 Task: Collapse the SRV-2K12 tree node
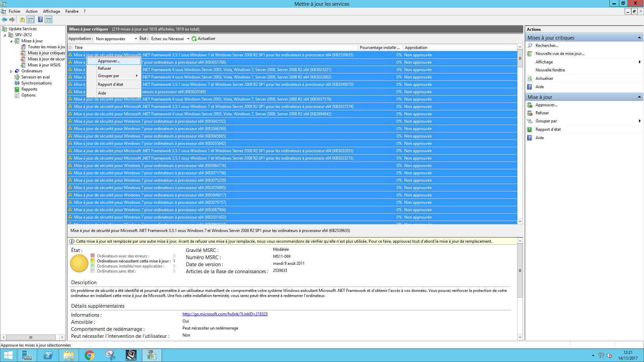pos(5,35)
